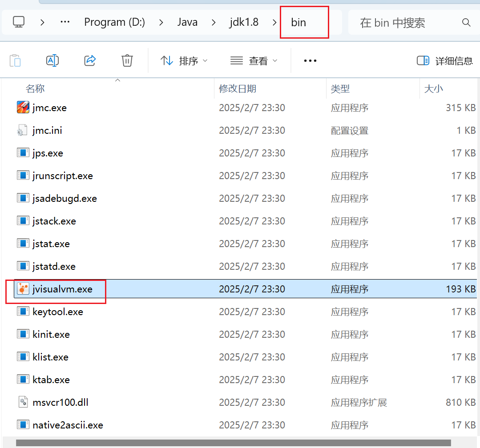Sort by the 类型 column header
The image size is (480, 448).
tap(340, 89)
